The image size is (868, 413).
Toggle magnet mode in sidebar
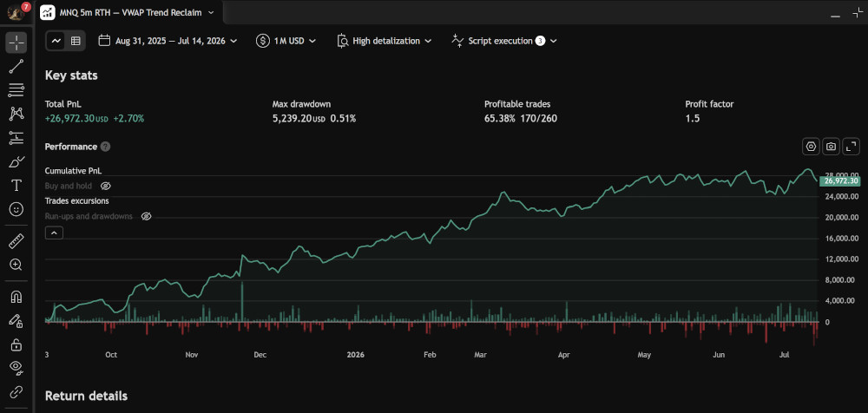[16, 297]
